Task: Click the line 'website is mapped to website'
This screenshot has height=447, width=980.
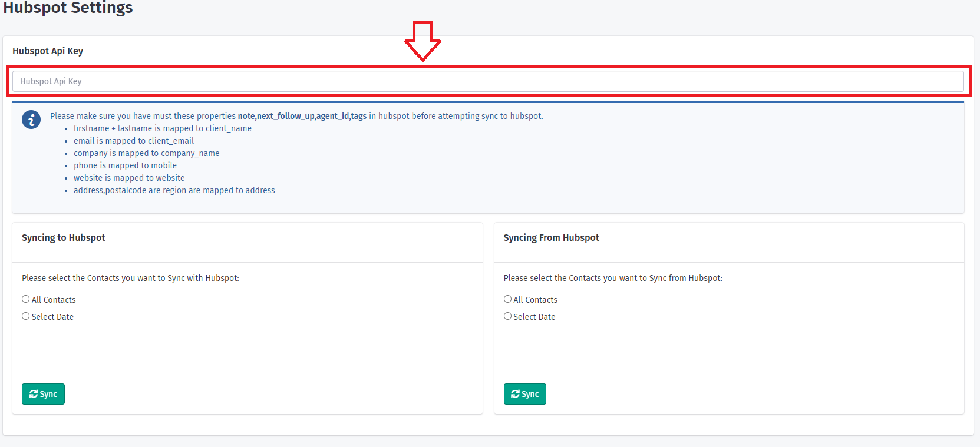Action: pos(129,178)
